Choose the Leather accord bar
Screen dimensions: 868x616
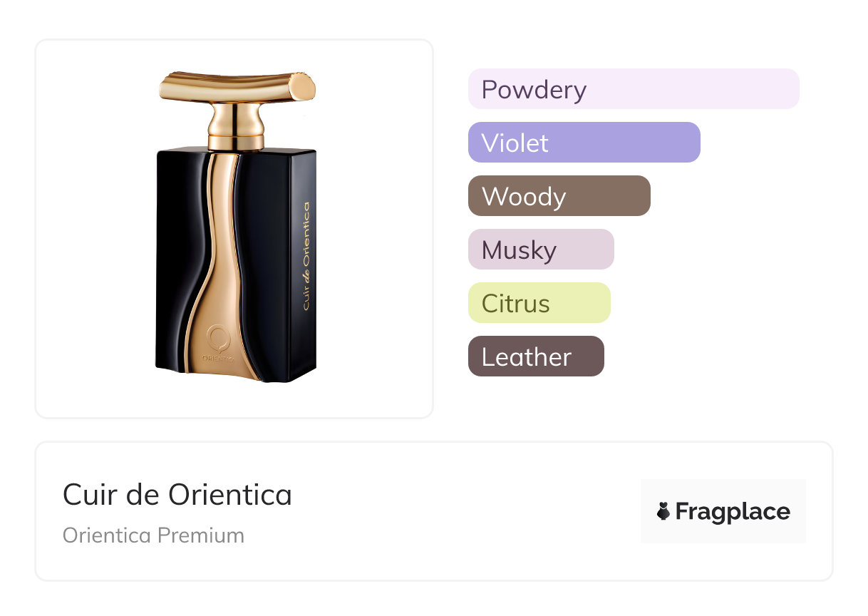pyautogui.click(x=535, y=356)
